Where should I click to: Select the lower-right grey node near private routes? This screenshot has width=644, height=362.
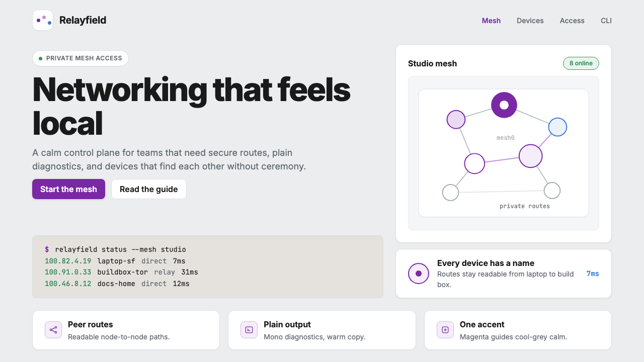552,191
